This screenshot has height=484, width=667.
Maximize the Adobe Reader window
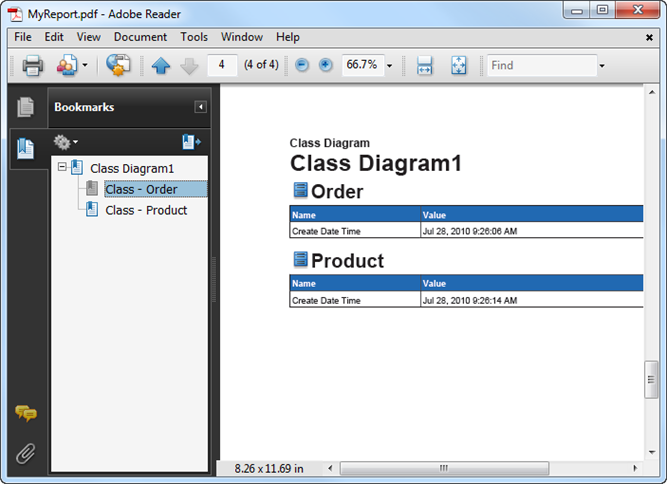602,10
